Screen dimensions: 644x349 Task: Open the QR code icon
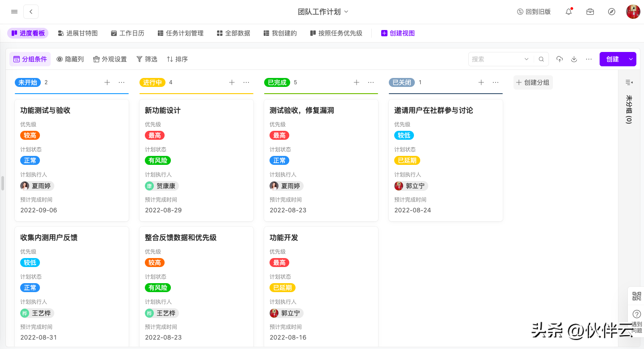coord(636,296)
